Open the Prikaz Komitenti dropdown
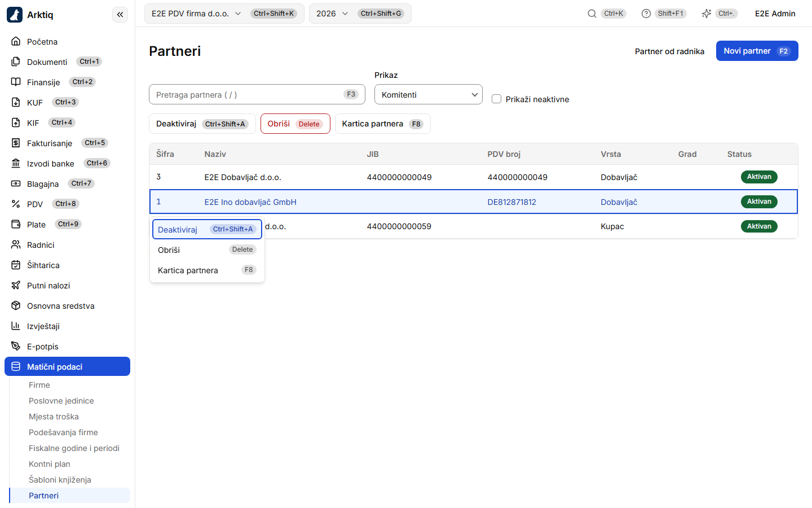 (x=429, y=94)
